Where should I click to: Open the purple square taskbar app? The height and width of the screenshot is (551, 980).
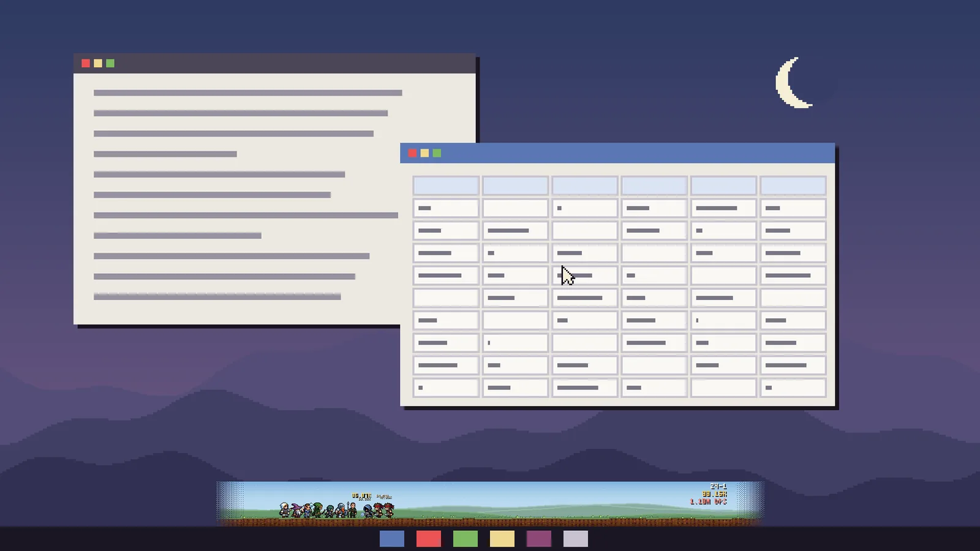tap(539, 539)
